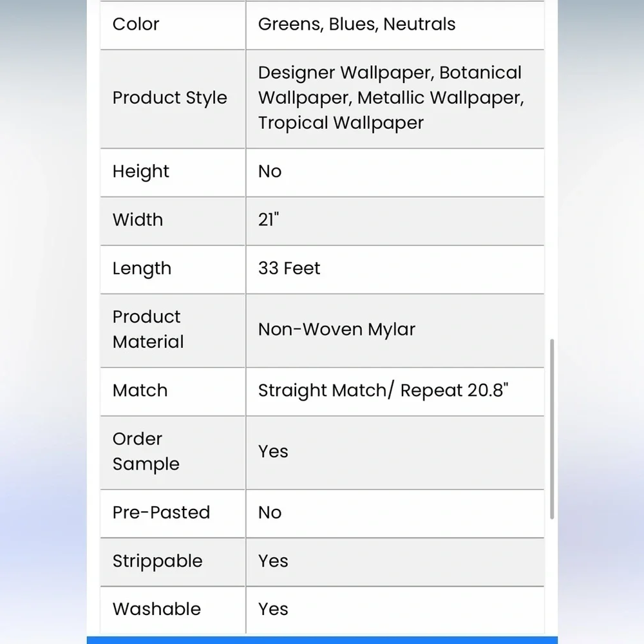Click the No value for Pre-Pasted

point(270,513)
